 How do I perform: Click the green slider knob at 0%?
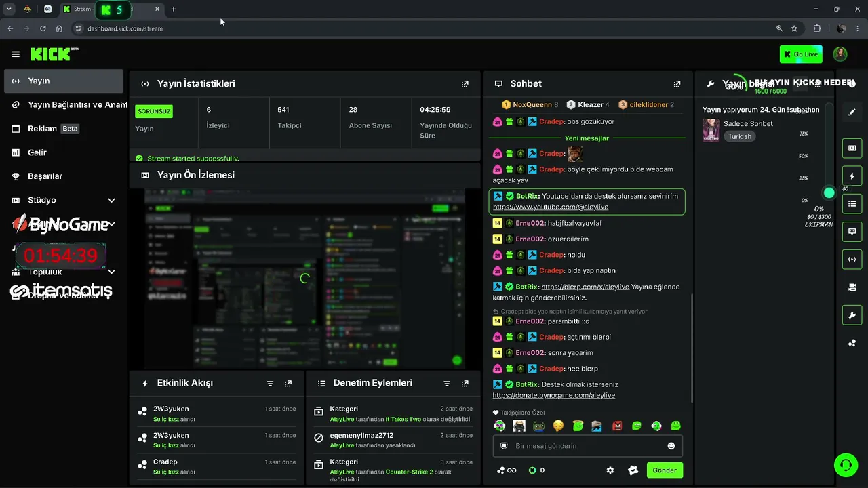[x=829, y=193]
